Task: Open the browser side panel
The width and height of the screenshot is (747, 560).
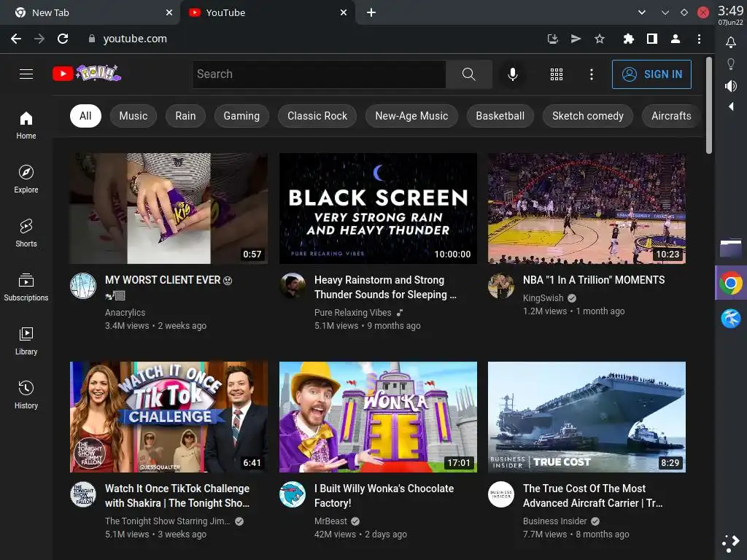Action: 651,39
